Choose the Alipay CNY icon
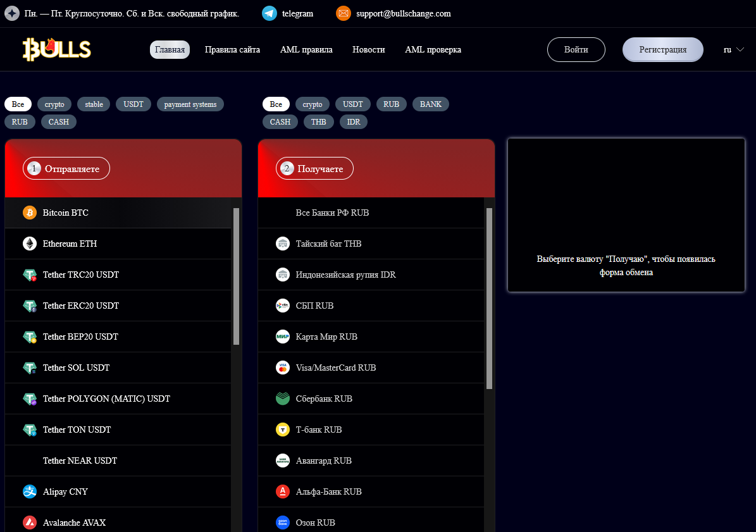Screen dimensions: 756x532 point(30,492)
